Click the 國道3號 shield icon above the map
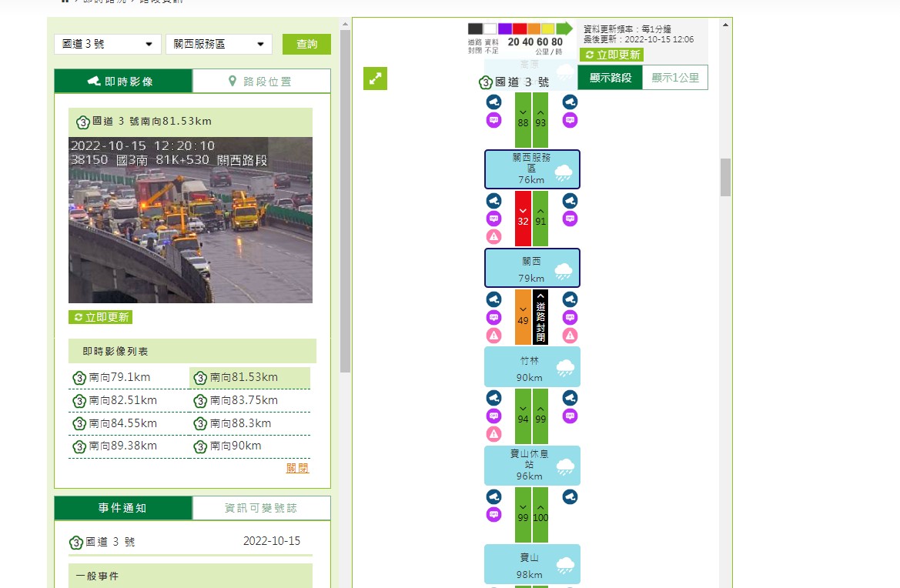This screenshot has height=588, width=900. tap(486, 79)
